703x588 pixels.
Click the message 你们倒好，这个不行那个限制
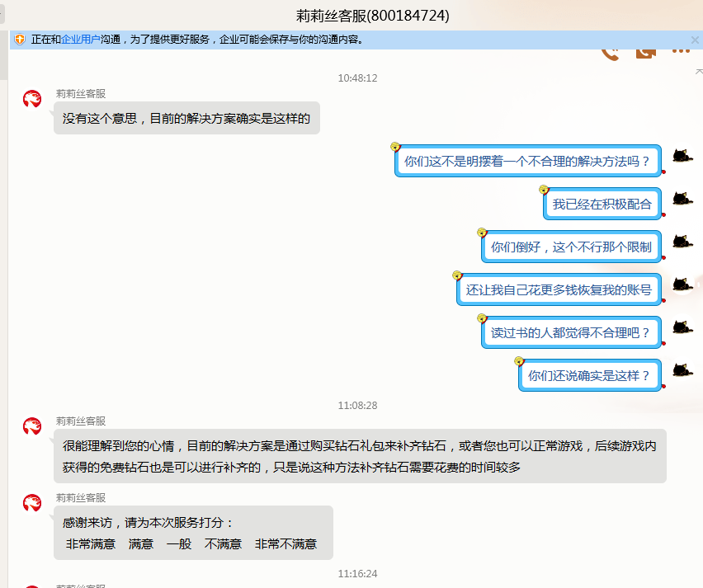tap(571, 247)
